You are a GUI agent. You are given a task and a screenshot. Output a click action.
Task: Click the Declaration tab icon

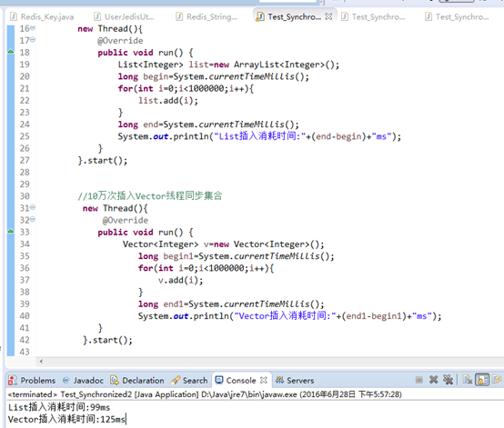pyautogui.click(x=115, y=380)
